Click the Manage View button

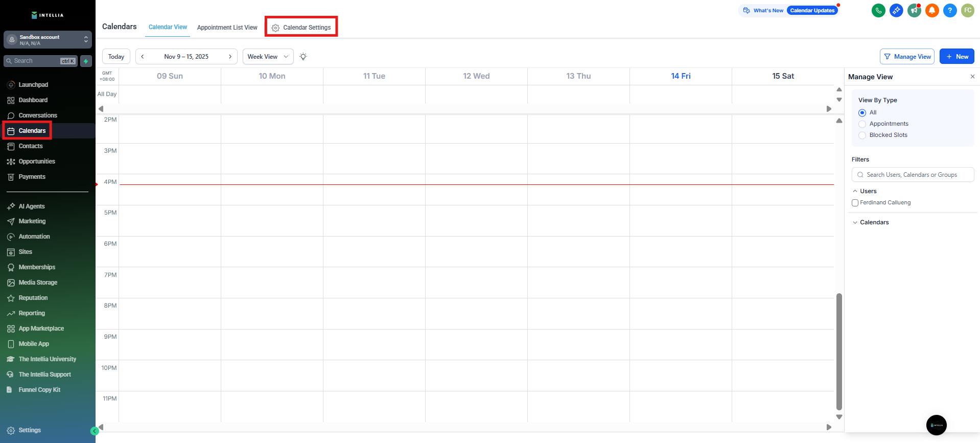907,57
